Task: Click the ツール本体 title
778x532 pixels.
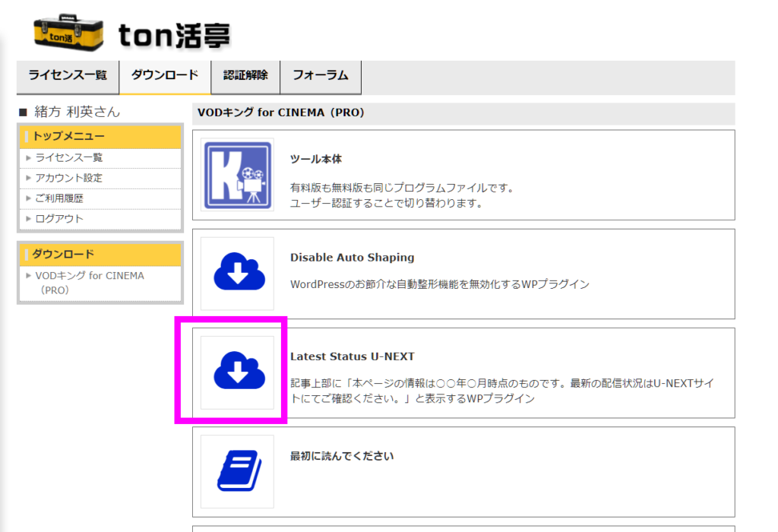Action: pos(315,160)
